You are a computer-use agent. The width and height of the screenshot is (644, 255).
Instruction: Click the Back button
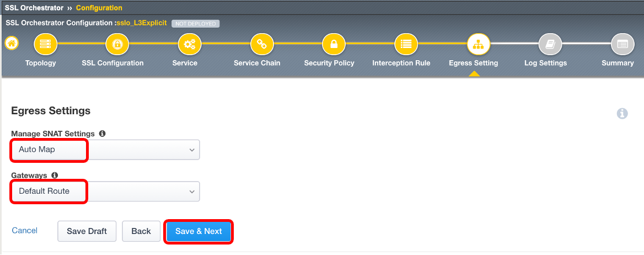[141, 231]
